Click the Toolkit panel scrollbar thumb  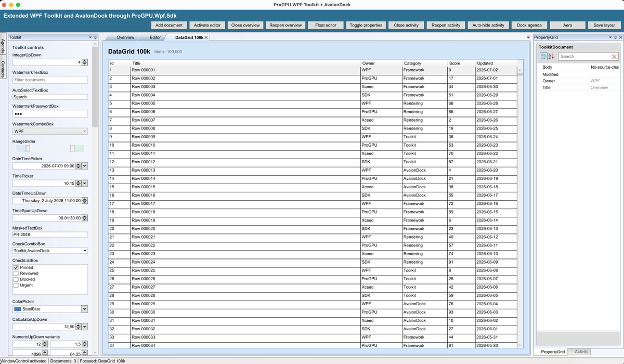coord(95,87)
